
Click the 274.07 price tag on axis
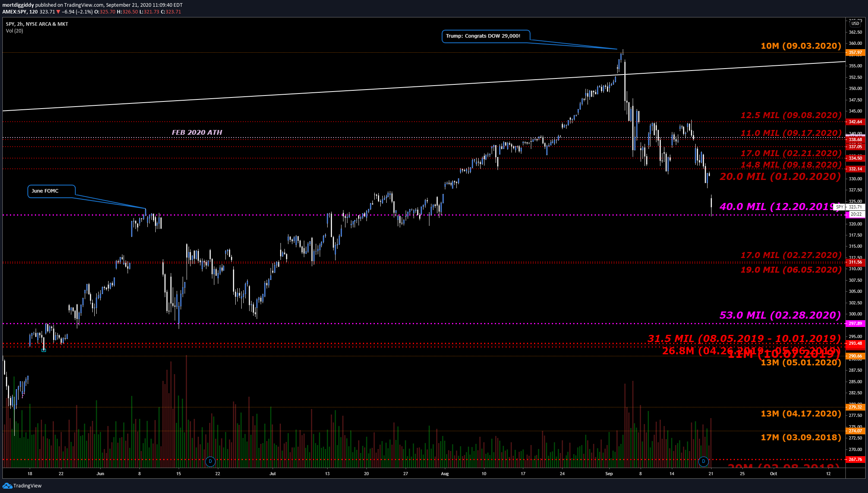[x=855, y=431]
